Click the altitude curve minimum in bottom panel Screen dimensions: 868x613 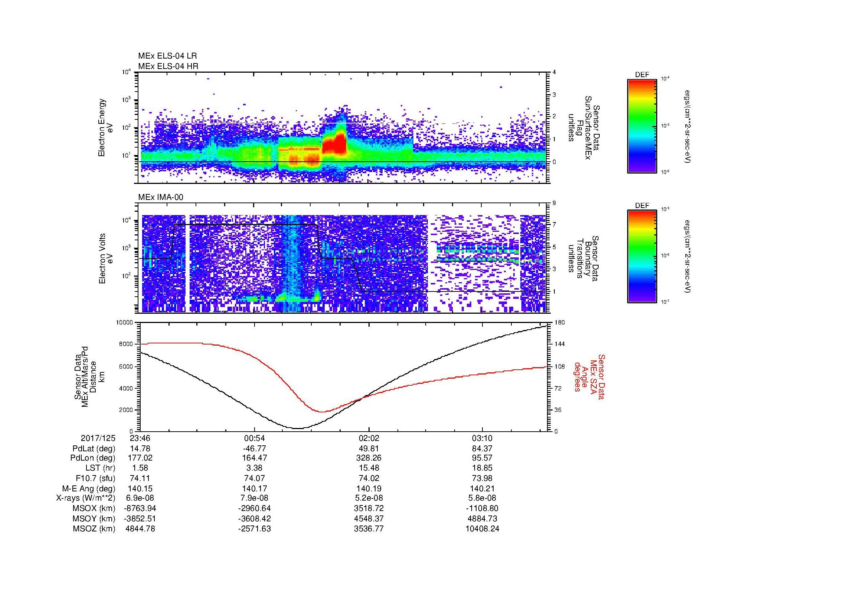tap(298, 428)
